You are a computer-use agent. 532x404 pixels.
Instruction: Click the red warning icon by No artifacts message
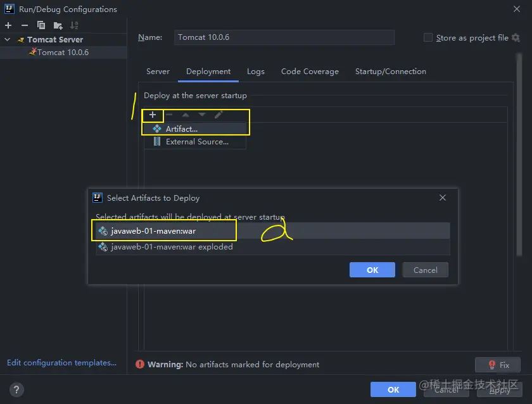click(x=140, y=364)
